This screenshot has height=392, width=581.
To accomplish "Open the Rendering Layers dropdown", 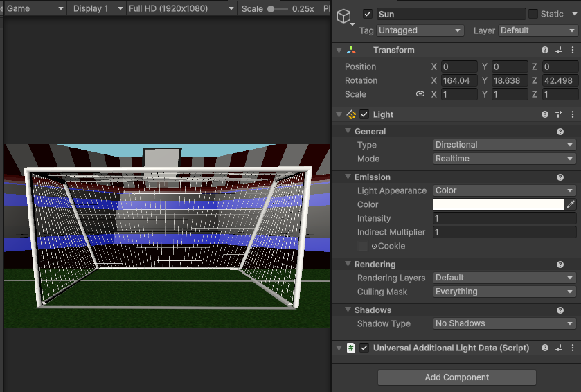I will 504,278.
